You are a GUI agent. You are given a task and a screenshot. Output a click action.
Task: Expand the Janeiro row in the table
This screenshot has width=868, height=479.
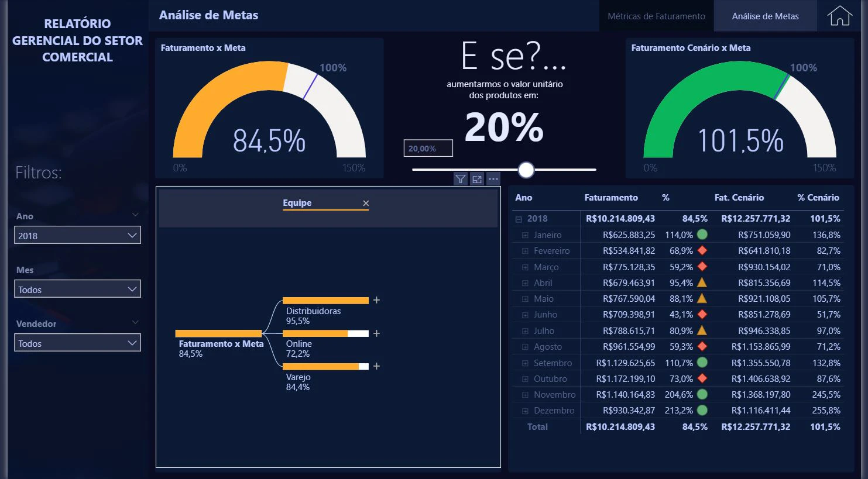pos(525,235)
